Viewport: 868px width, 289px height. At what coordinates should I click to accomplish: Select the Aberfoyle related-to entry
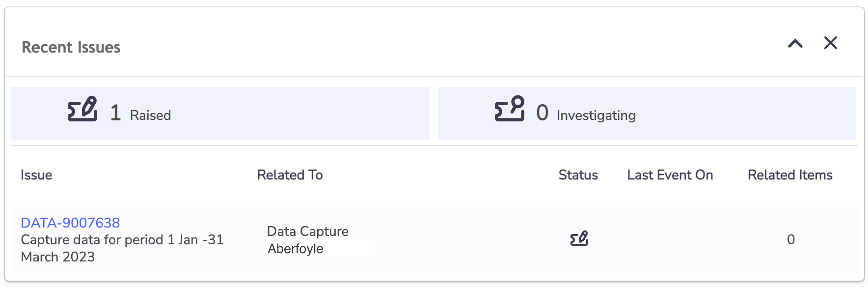coord(296,249)
